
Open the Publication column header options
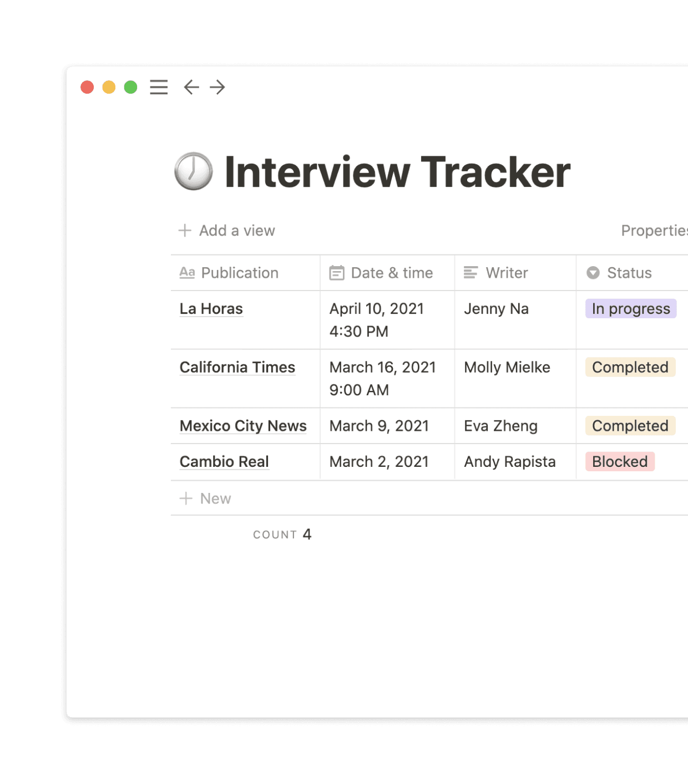coord(240,273)
